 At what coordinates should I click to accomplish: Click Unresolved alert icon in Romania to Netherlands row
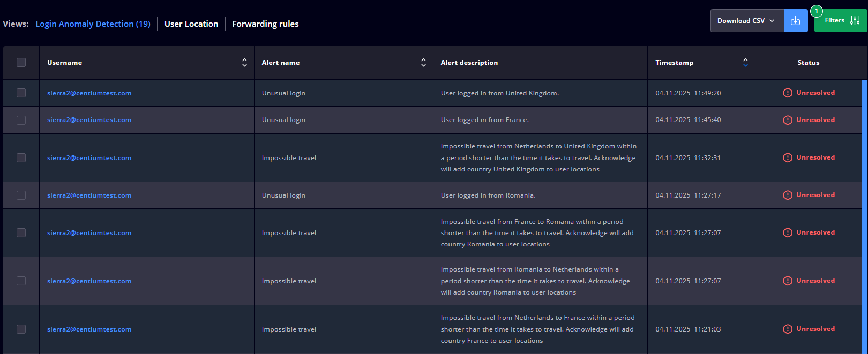click(x=788, y=281)
